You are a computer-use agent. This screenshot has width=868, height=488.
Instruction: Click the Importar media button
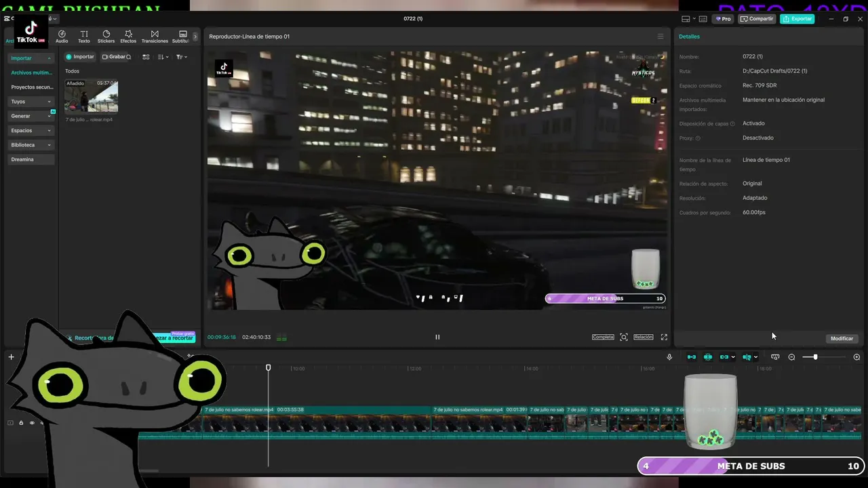80,57
